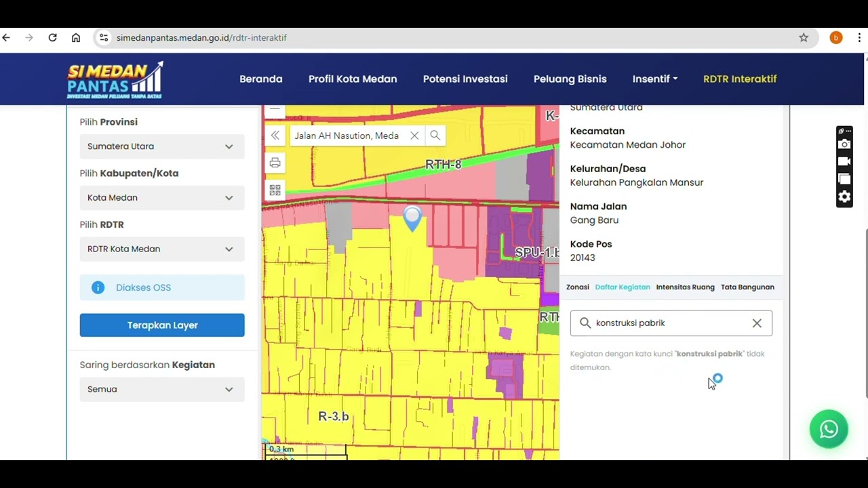
Task: Show the Tata Bangunan tab
Action: coord(747,287)
